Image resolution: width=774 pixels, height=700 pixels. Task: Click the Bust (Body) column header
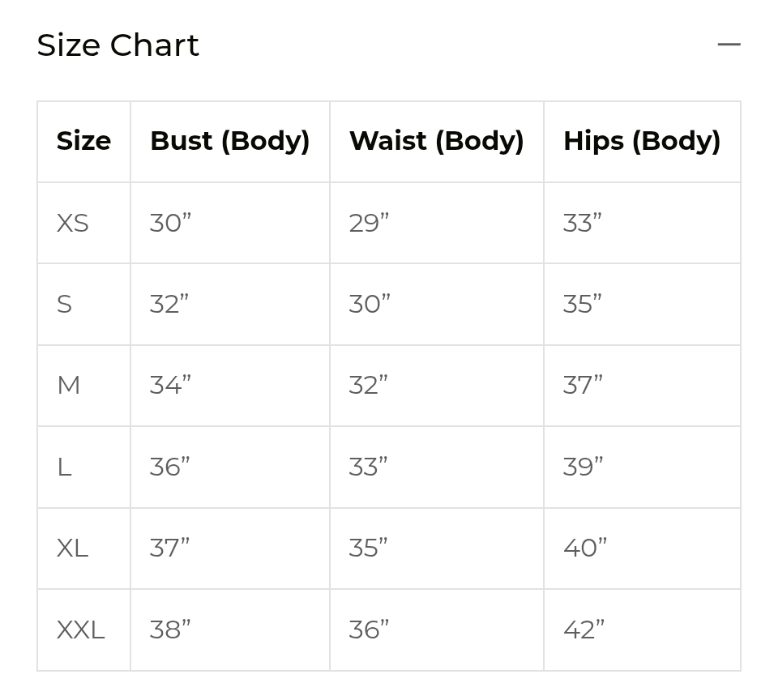[x=229, y=141]
